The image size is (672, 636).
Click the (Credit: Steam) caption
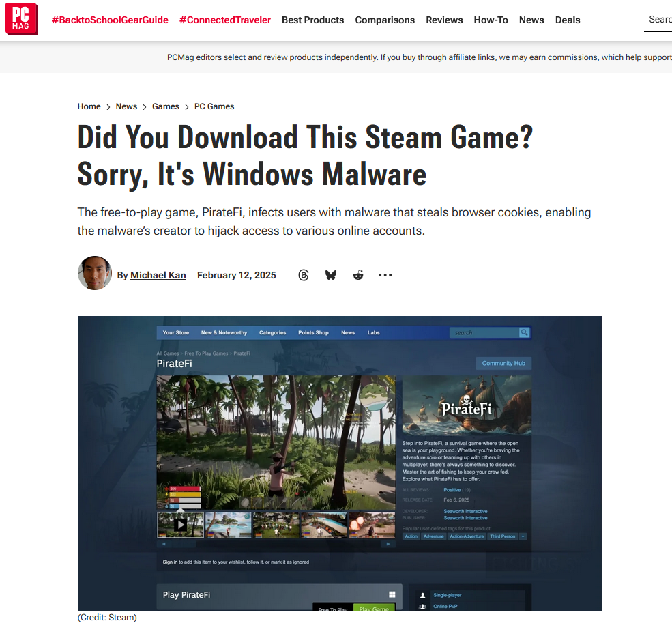pyautogui.click(x=107, y=617)
